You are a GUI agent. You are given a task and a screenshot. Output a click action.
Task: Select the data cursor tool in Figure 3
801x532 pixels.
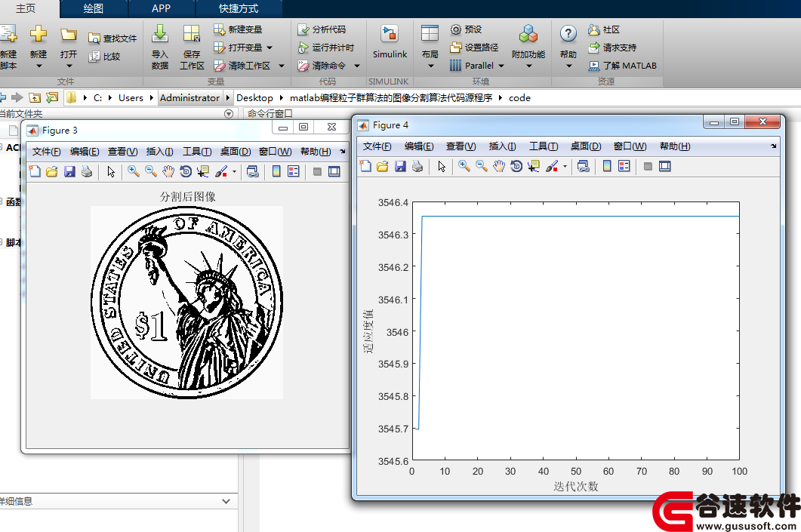(x=203, y=171)
